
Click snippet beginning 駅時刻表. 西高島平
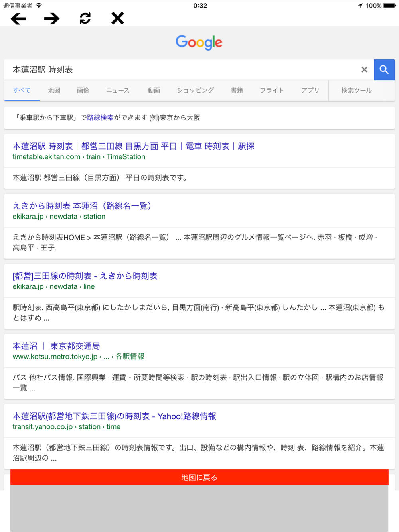tap(198, 313)
